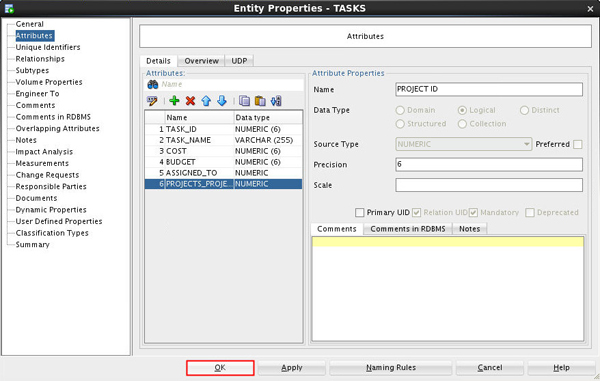The height and width of the screenshot is (381, 600).
Task: Click the Help button
Action: tap(561, 368)
